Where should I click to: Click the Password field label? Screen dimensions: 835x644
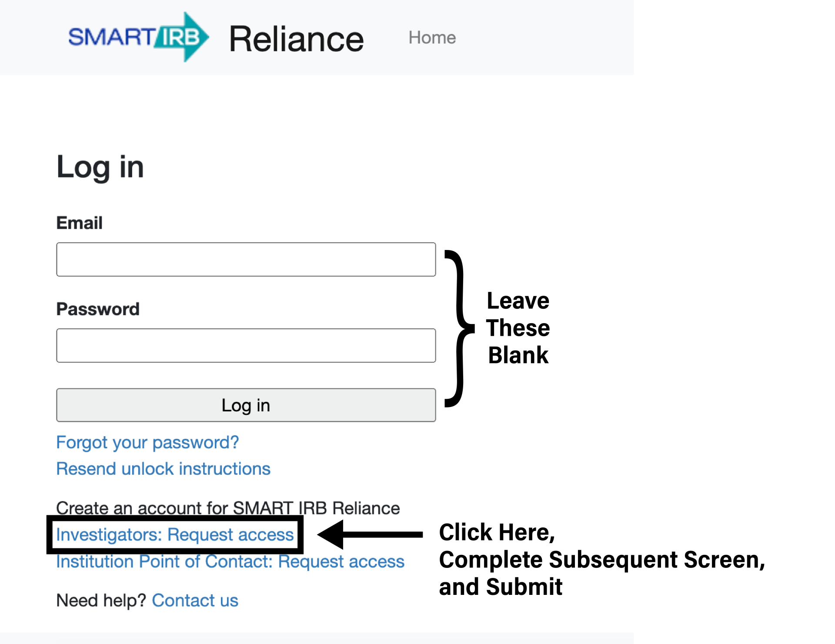98,309
